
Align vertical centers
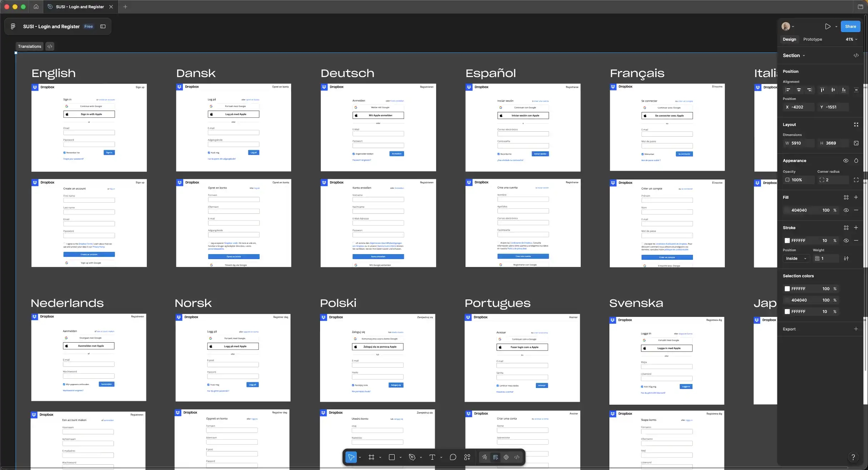coord(833,90)
